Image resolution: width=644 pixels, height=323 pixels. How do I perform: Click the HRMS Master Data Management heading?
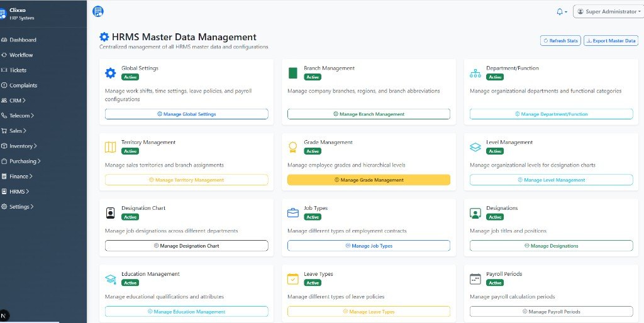184,37
